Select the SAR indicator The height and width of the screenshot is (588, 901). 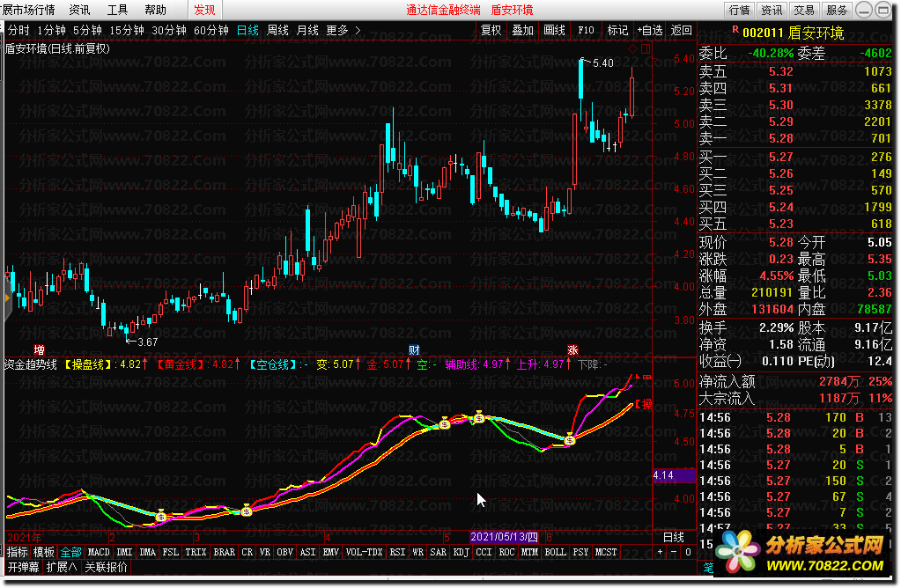438,552
